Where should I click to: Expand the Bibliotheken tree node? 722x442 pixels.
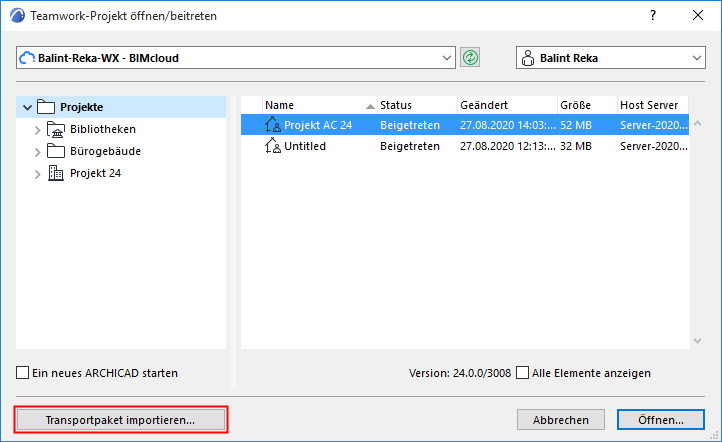pos(37,130)
